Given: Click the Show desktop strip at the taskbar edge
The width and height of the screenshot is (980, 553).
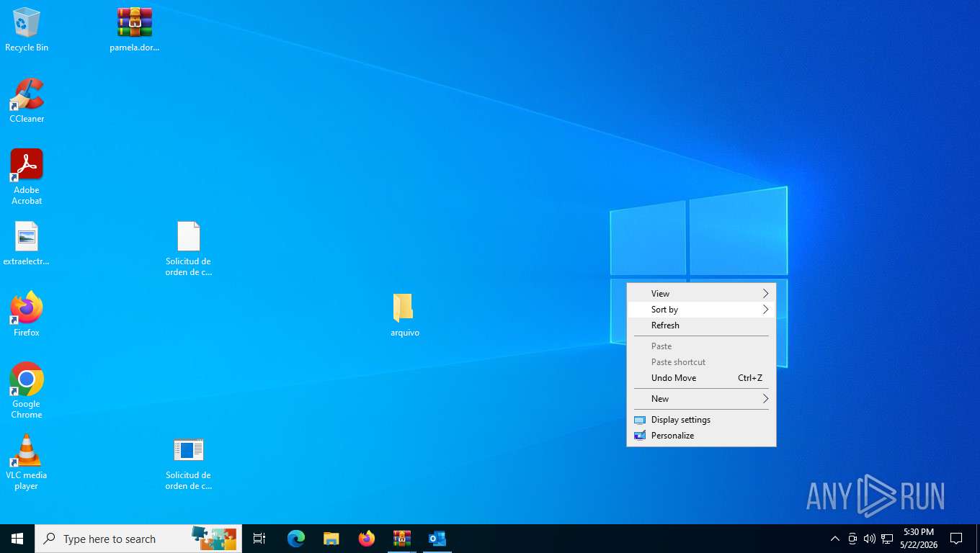Looking at the screenshot, I should click(977, 539).
